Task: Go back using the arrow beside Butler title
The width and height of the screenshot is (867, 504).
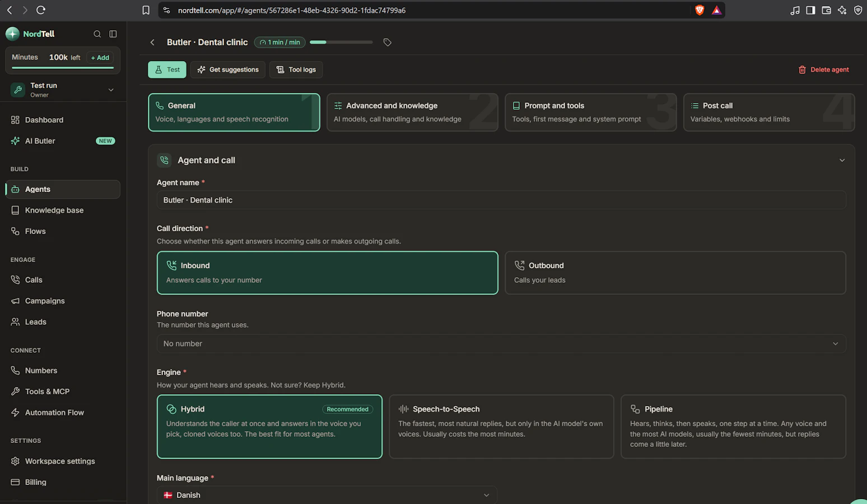Action: coord(152,43)
